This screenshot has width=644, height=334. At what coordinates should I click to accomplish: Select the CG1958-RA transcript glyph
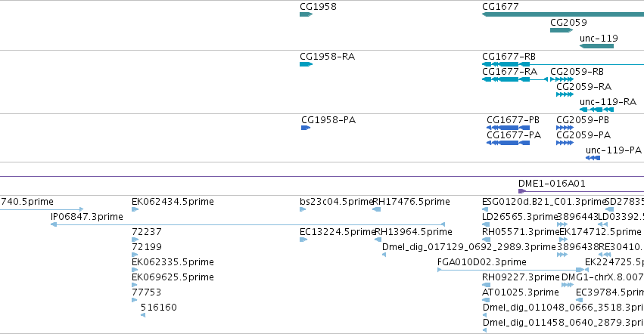[x=306, y=64]
